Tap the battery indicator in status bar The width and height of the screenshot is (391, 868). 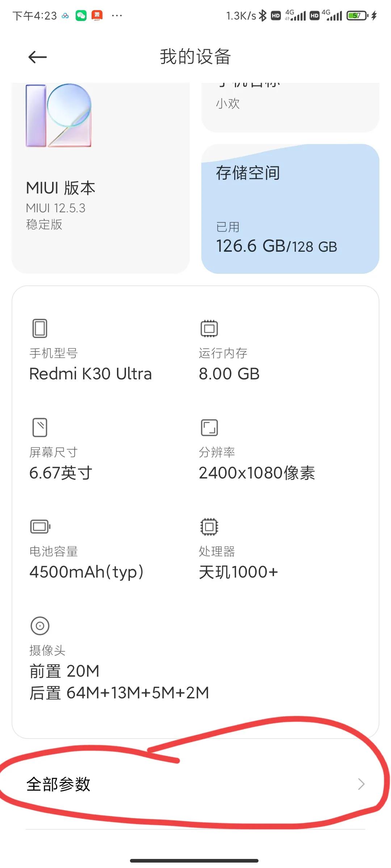click(357, 16)
